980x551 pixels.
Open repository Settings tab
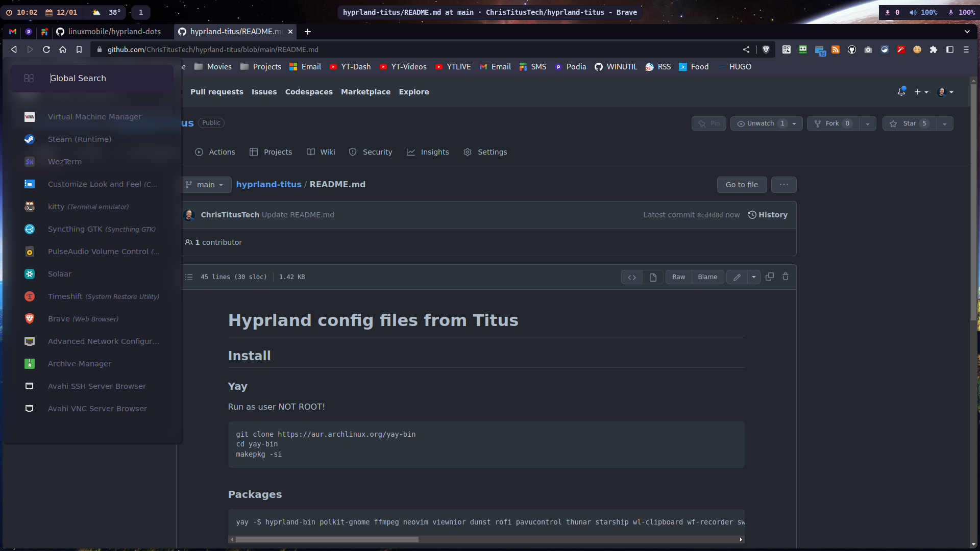tap(485, 152)
